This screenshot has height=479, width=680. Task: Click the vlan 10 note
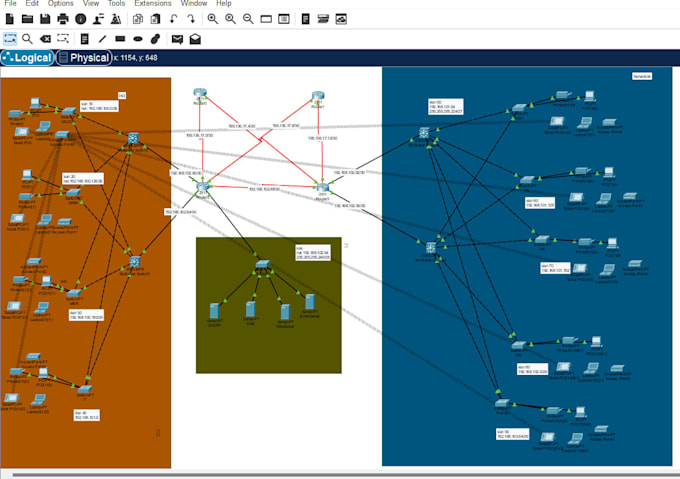[x=99, y=106]
